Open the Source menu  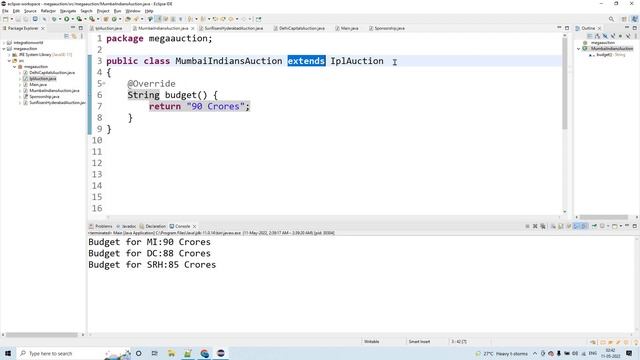tap(30, 11)
